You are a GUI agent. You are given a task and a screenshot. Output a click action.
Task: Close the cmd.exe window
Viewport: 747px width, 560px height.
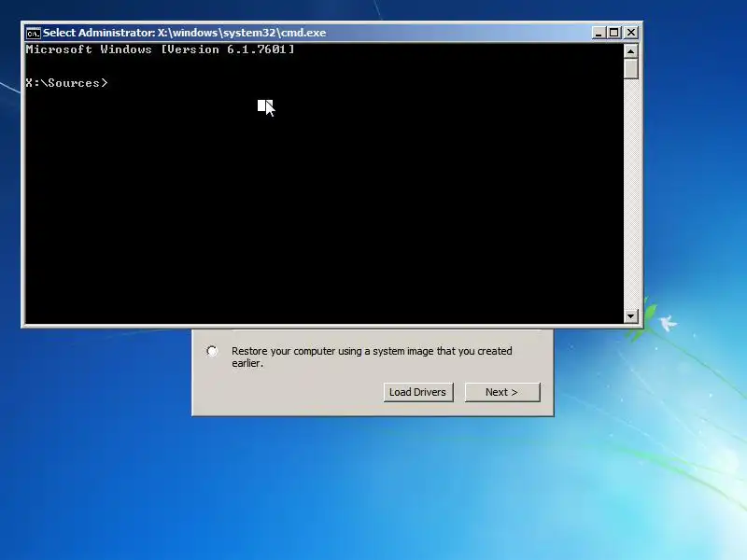click(631, 33)
